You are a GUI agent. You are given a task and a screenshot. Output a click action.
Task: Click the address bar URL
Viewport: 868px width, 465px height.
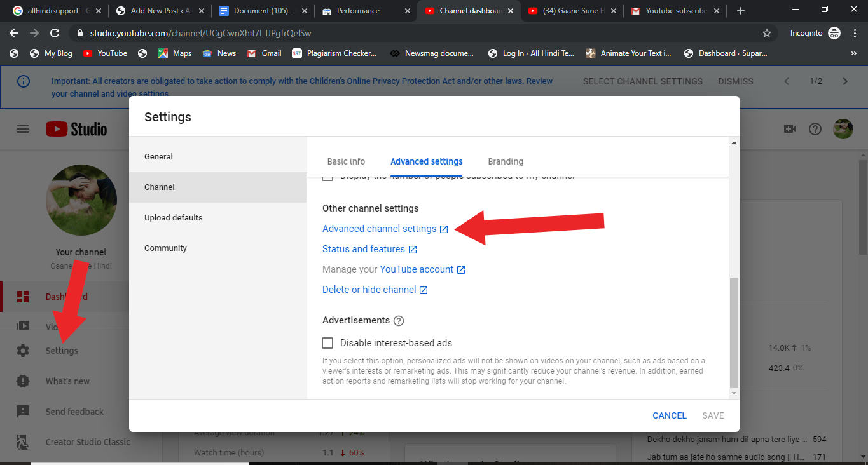pyautogui.click(x=201, y=33)
